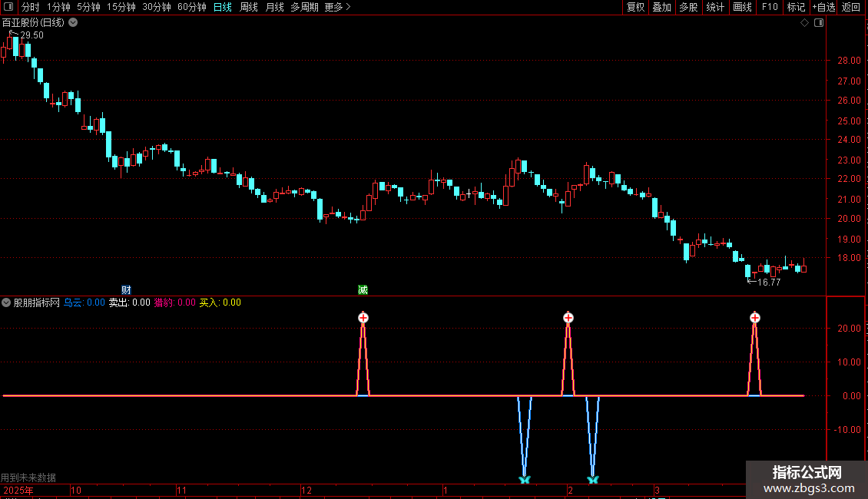Click the 28.00 price axis label
Viewport: 868px width, 499px height.
pos(849,61)
